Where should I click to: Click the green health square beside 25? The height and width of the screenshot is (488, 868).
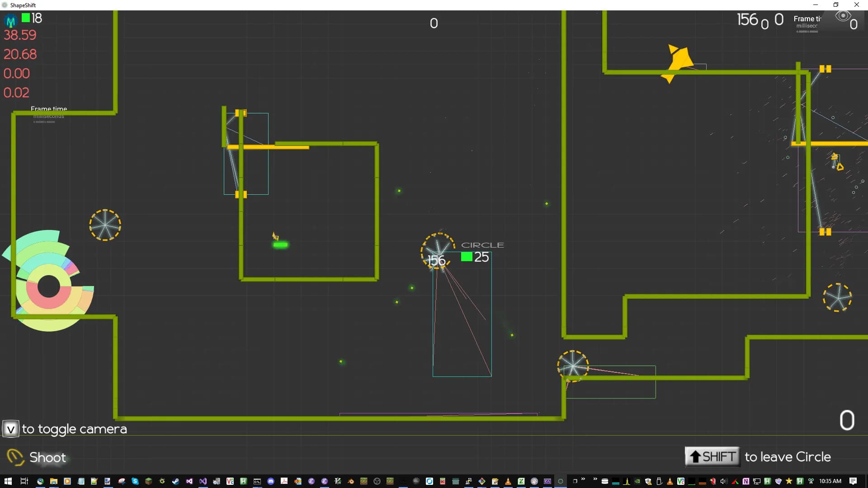(x=467, y=257)
